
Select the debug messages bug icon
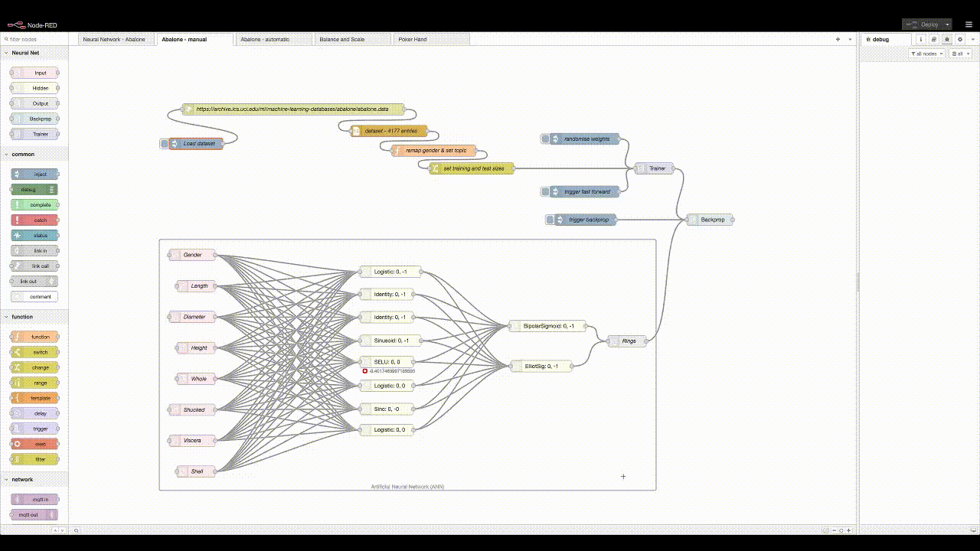[x=947, y=39]
